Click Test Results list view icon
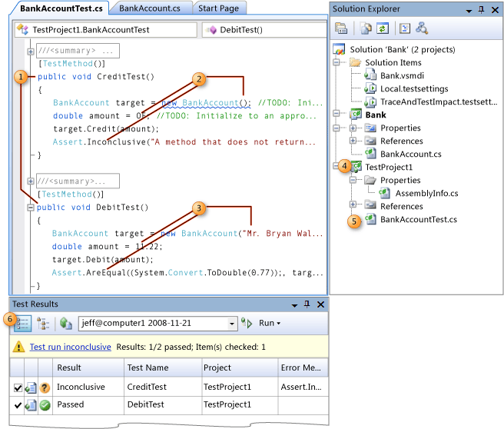Image resolution: width=504 pixels, height=429 pixels. [23, 324]
